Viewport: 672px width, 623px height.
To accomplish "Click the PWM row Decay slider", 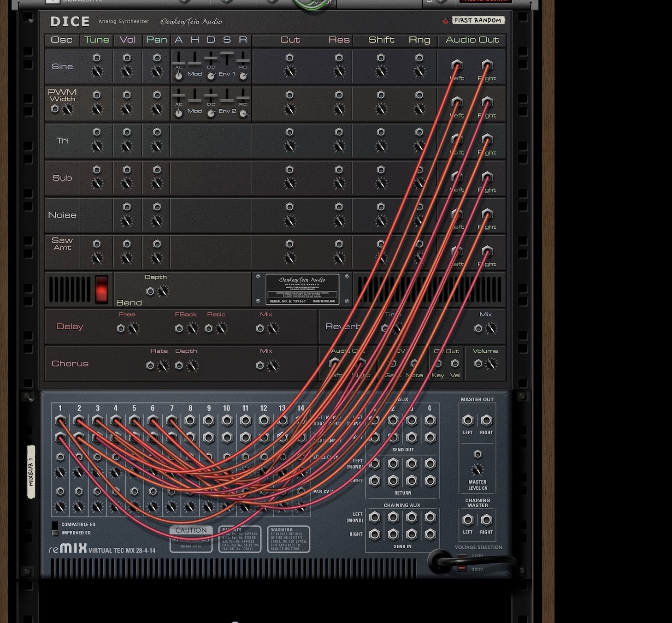I will (211, 95).
